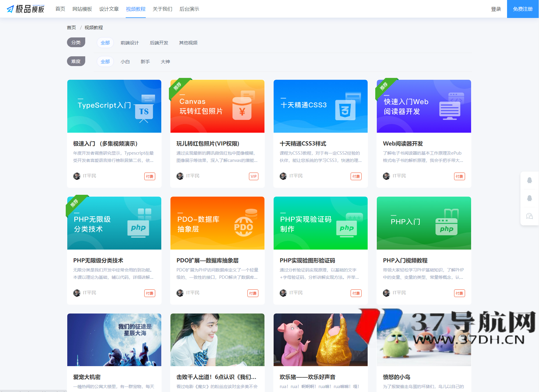Viewport: 539px width, 392px height.
Task: Click the 付费 tag on 十天精通CSS3样式 course
Action: click(356, 176)
